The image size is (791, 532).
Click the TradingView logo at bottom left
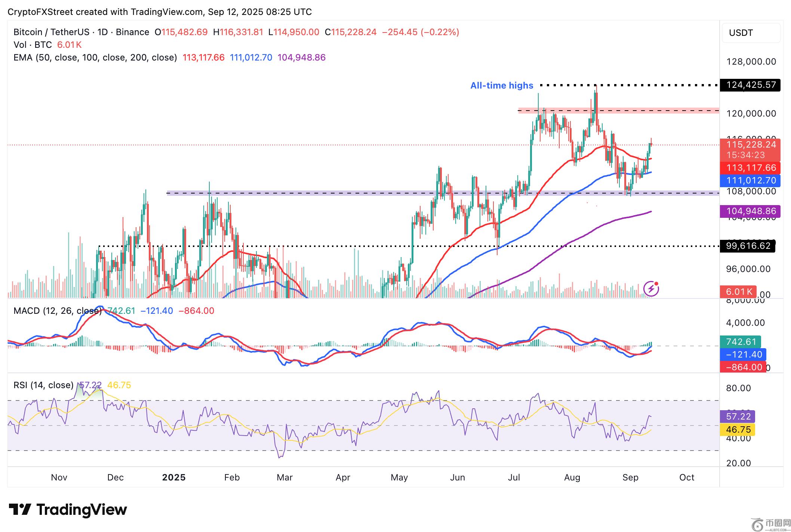(x=68, y=510)
